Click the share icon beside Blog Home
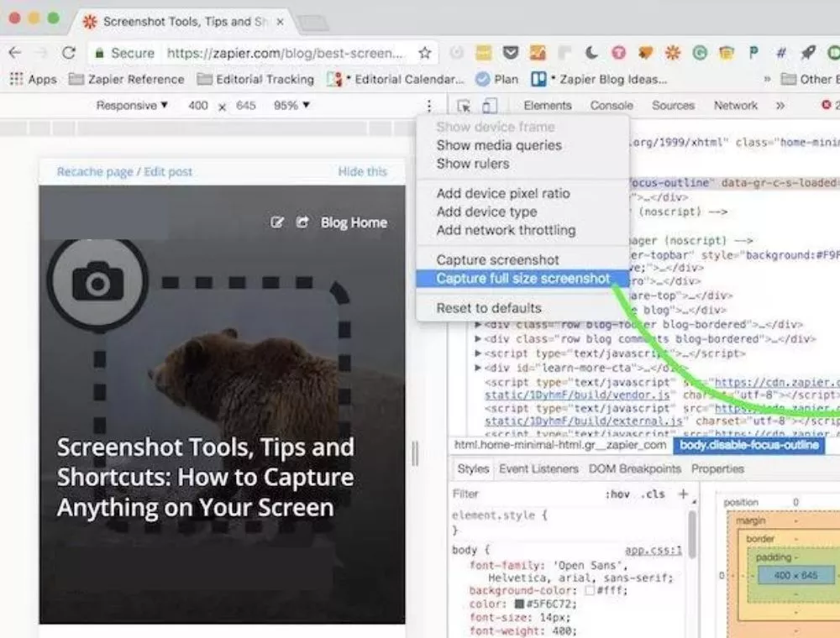The image size is (840, 638). (x=302, y=222)
